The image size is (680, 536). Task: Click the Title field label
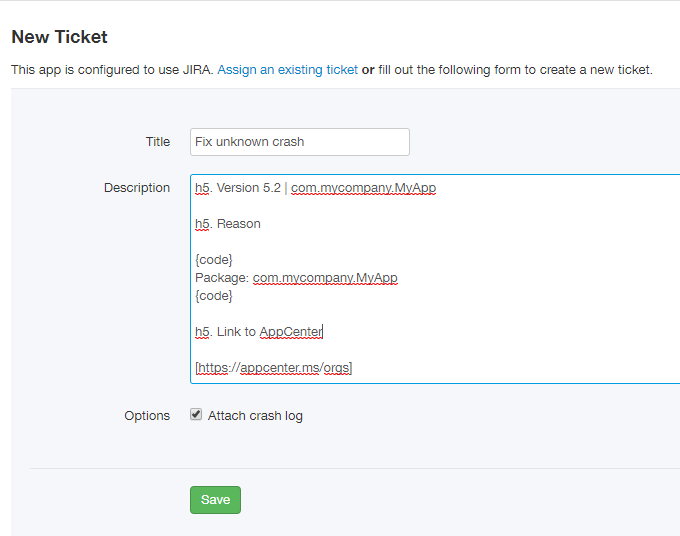pos(157,142)
